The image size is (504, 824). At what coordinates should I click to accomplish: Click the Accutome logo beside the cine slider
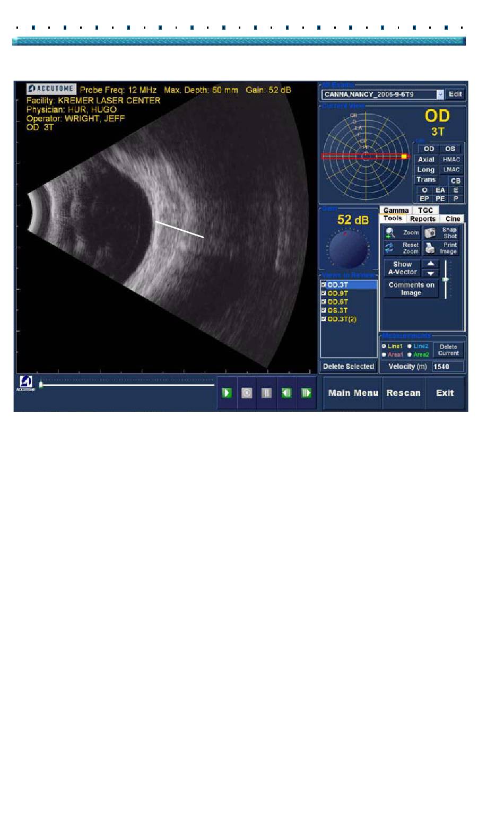click(25, 384)
